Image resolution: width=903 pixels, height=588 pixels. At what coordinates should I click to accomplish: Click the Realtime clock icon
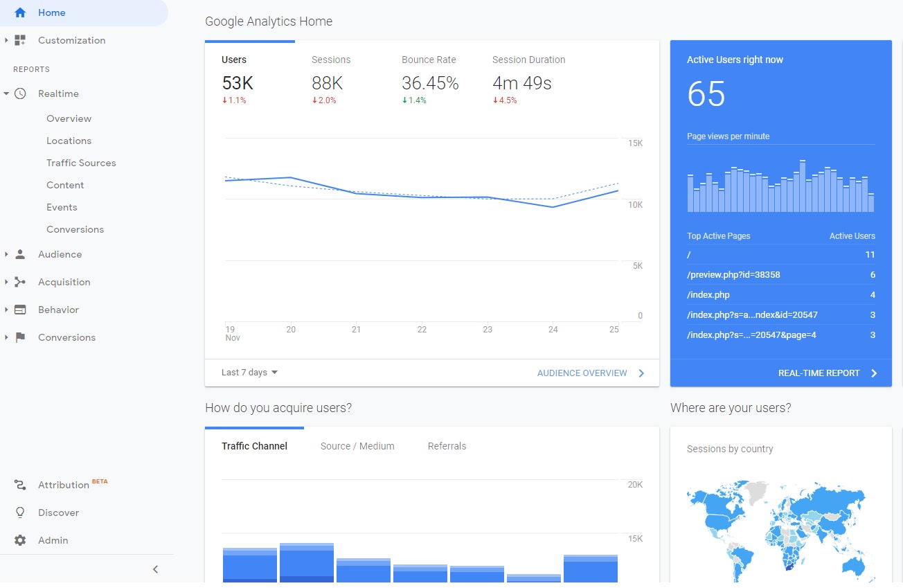tap(20, 93)
